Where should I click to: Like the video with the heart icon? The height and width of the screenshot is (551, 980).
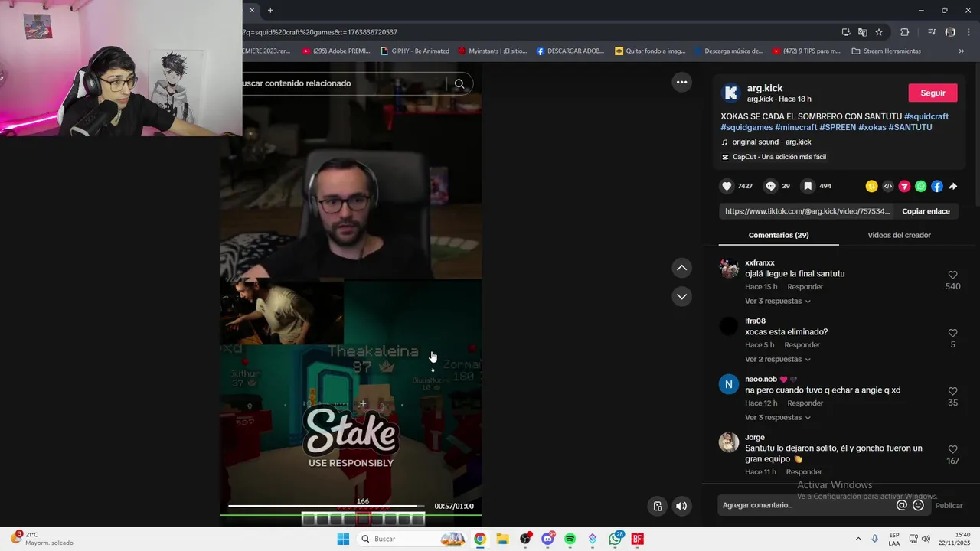point(727,186)
